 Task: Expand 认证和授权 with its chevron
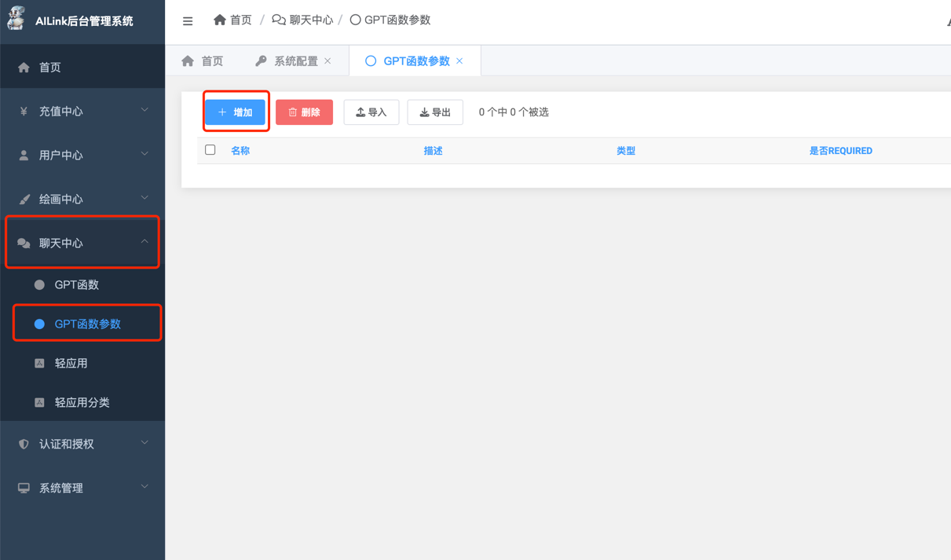pyautogui.click(x=144, y=444)
